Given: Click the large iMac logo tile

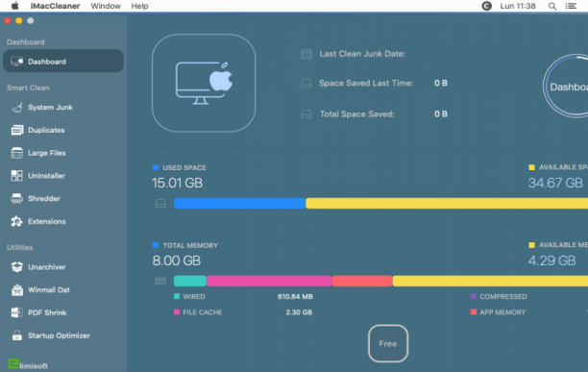Looking at the screenshot, I should click(204, 83).
